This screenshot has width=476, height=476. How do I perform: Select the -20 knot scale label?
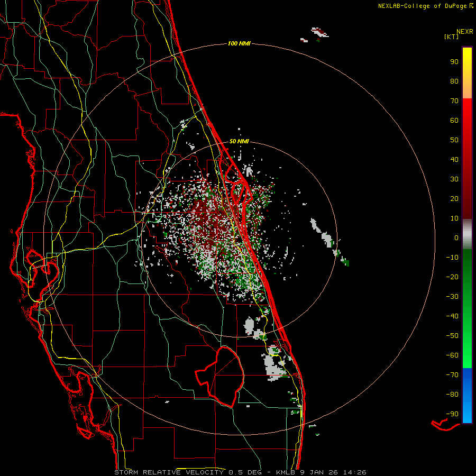tap(452, 277)
